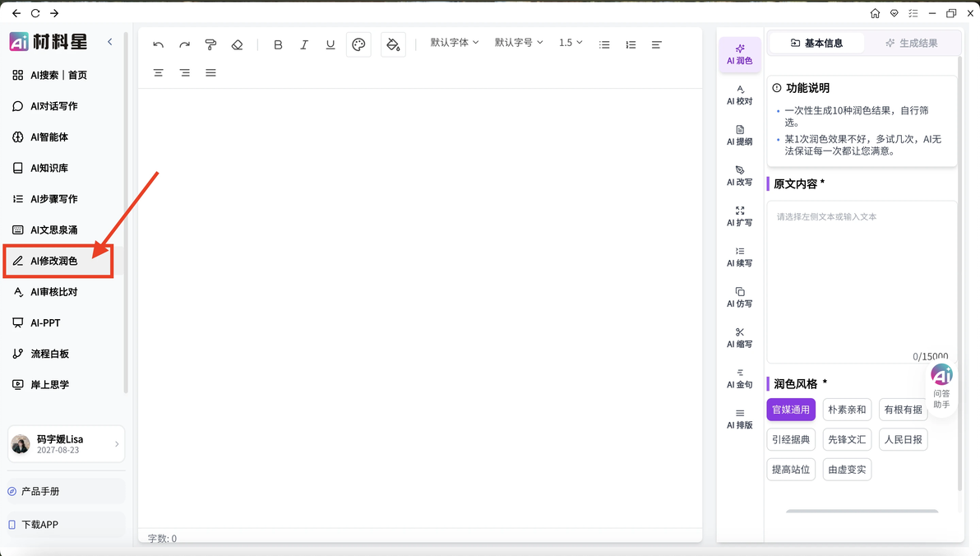Choose the 人民日报 polish style

click(x=903, y=440)
